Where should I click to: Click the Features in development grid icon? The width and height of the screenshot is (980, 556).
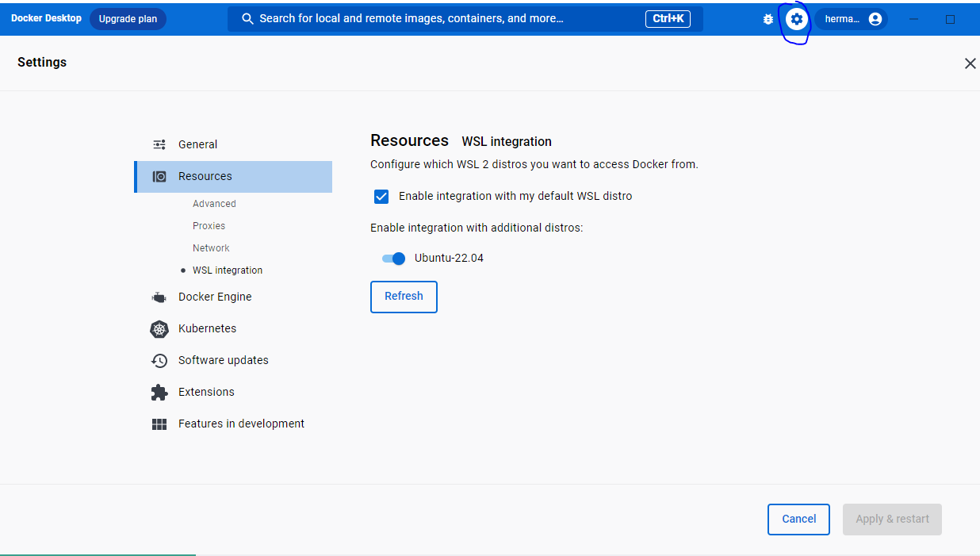coord(159,424)
